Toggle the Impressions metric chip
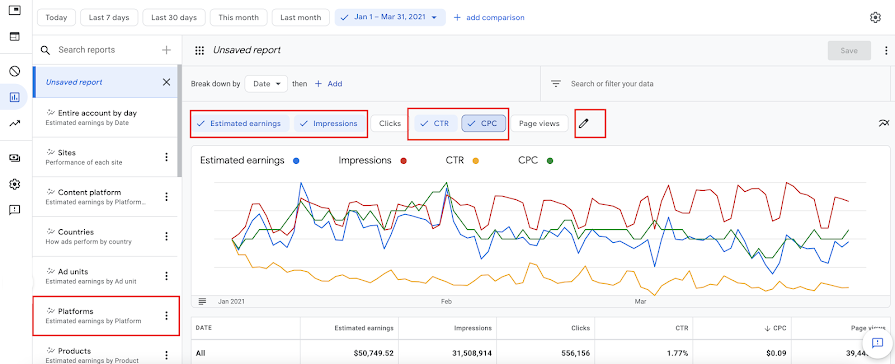The width and height of the screenshot is (895, 364). [x=329, y=123]
